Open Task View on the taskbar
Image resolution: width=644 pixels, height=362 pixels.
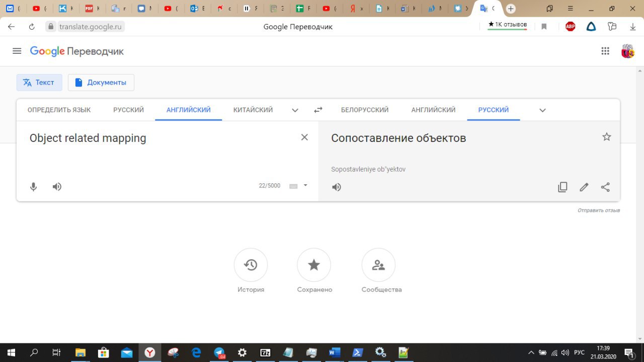point(57,352)
